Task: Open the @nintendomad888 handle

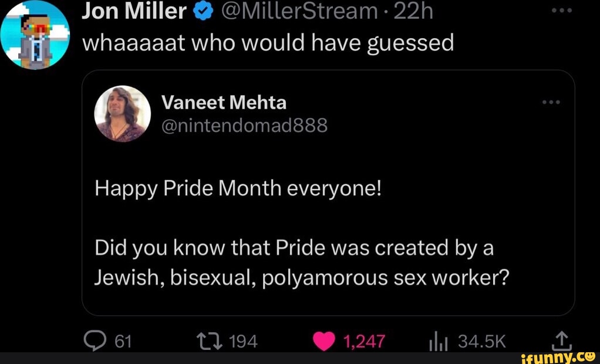Action: 244,124
